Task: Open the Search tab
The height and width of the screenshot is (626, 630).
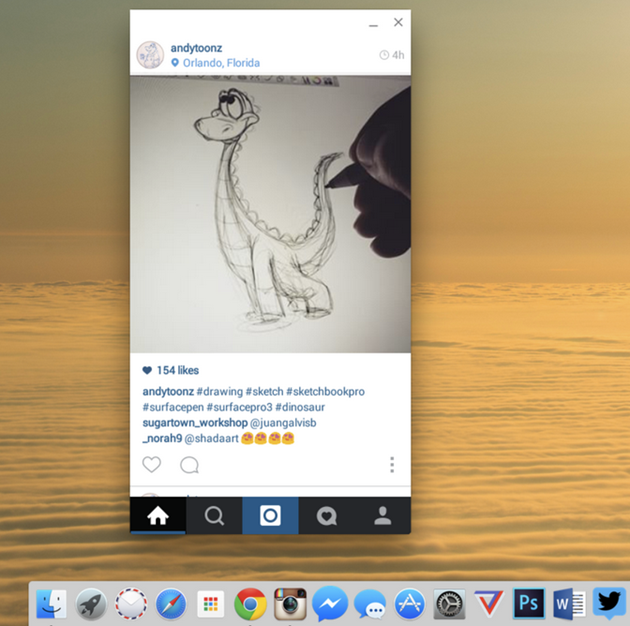Action: click(214, 516)
